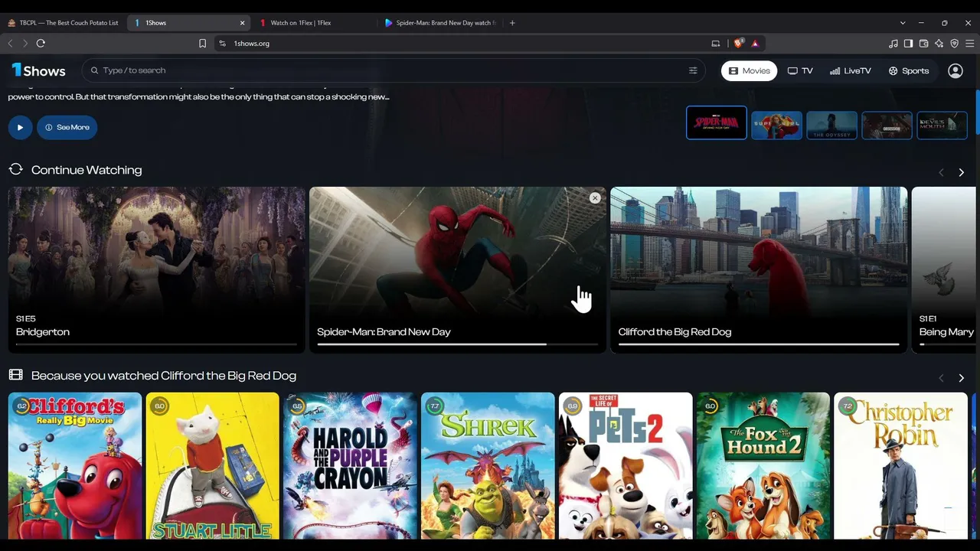Viewport: 980px width, 551px height.
Task: Open The Fox and the Hound 2 poster
Action: [763, 466]
